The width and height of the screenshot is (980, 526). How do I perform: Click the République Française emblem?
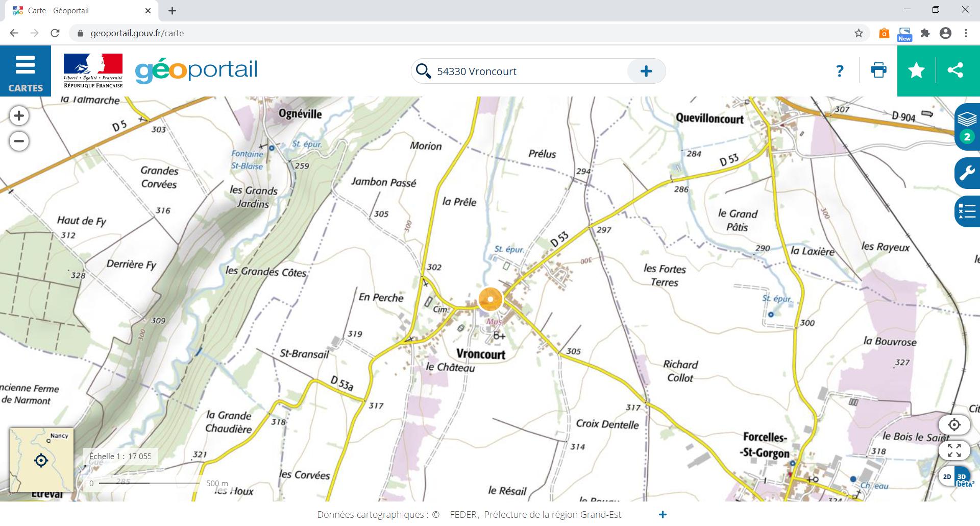(x=93, y=70)
